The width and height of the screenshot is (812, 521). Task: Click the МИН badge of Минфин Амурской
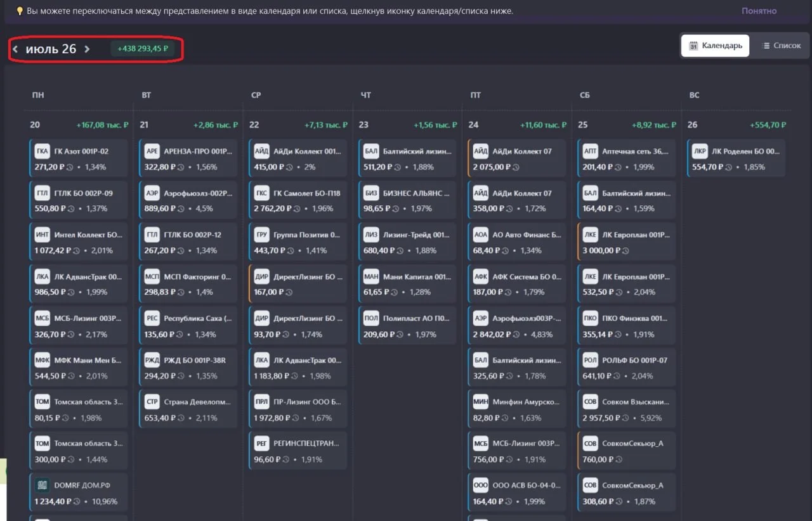pyautogui.click(x=481, y=402)
